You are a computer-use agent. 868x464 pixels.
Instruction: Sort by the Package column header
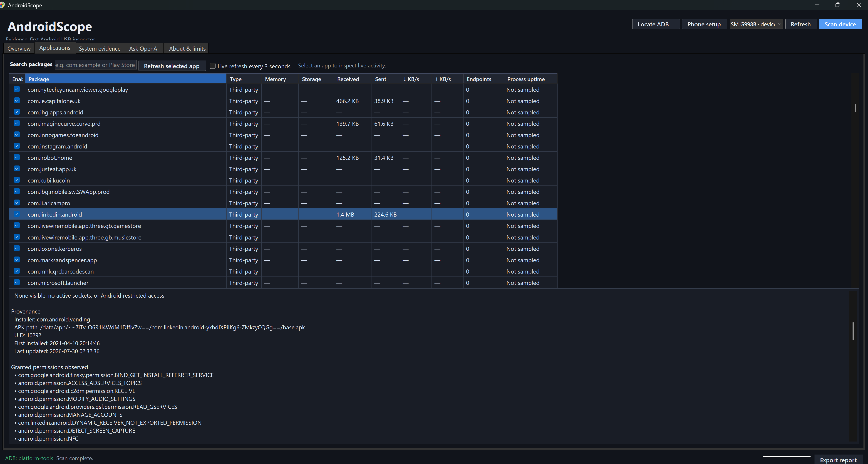pos(126,79)
